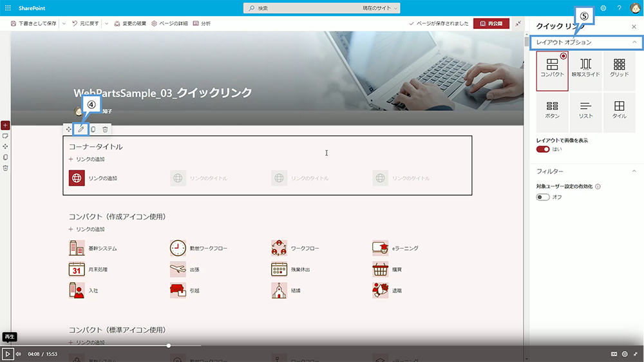This screenshot has width=644, height=362.
Task: Collapse view with the shrink arrows icon
Action: pyautogui.click(x=518, y=23)
